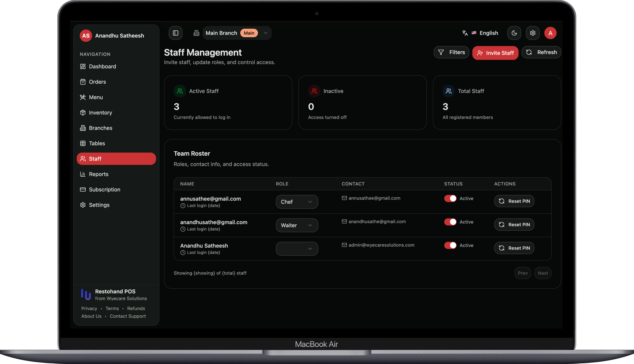
Task: Click the AS avatar beside Anandhu Satheesh
Action: click(x=86, y=36)
